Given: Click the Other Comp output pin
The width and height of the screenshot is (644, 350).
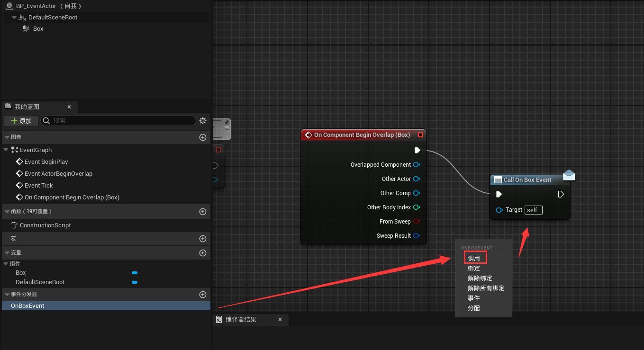Looking at the screenshot, I should point(417,193).
